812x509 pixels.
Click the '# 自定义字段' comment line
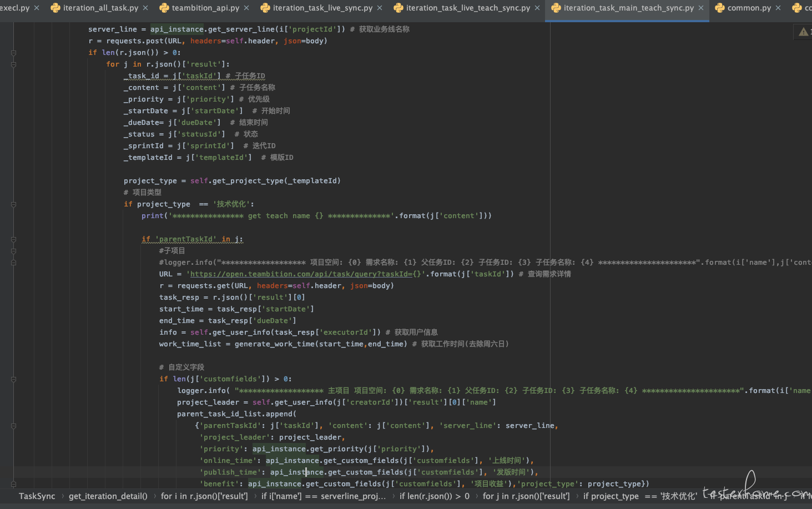(x=181, y=367)
